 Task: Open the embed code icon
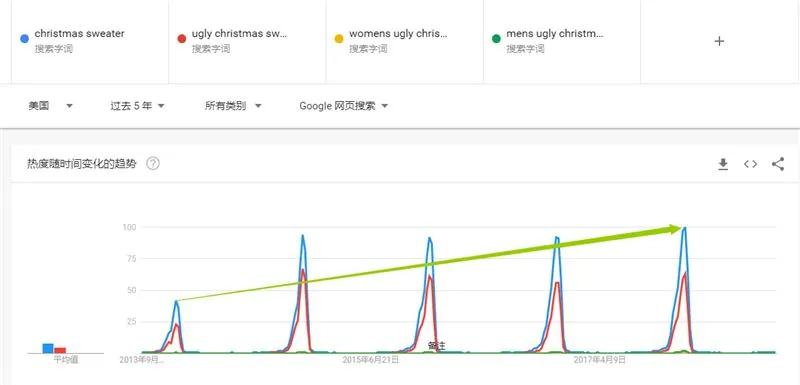(x=750, y=164)
